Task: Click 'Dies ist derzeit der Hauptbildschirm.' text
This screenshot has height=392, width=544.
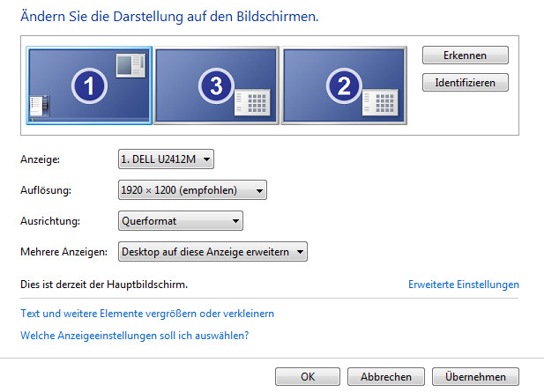Action: pos(104,285)
